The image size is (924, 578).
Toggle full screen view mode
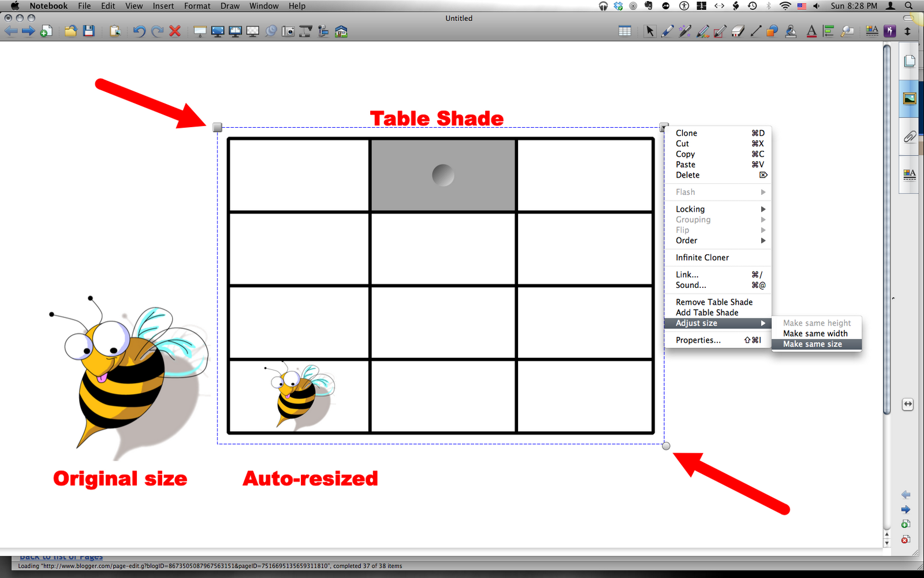click(218, 32)
